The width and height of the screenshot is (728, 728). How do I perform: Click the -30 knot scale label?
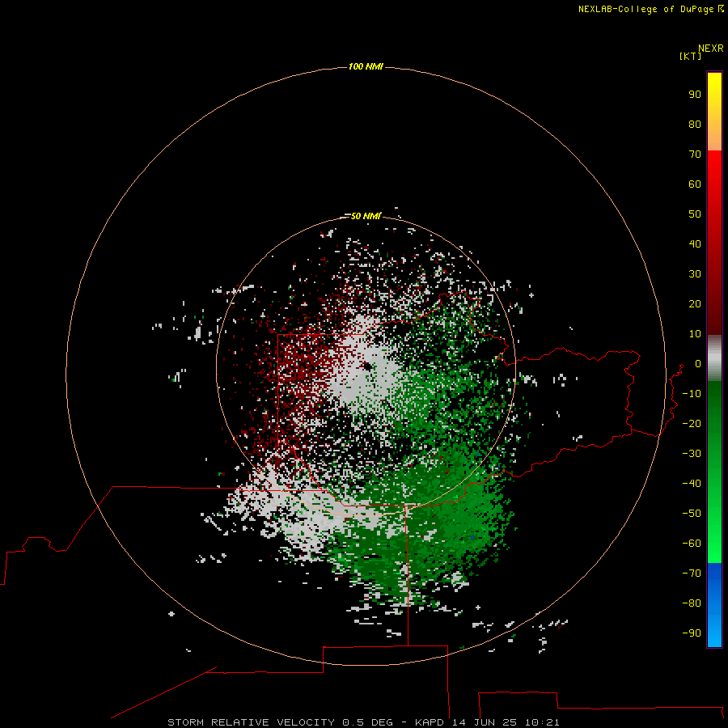point(692,454)
